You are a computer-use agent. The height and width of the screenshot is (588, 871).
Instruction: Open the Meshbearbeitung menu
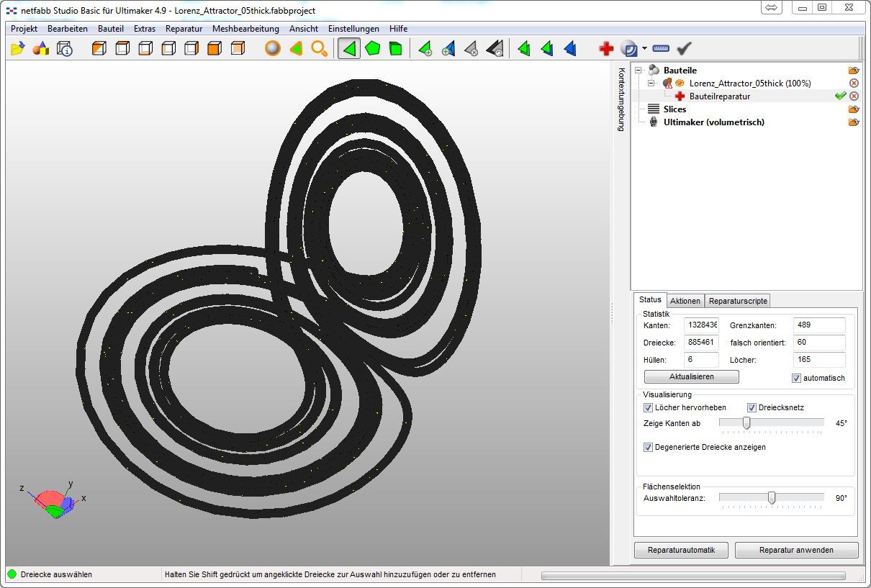245,29
